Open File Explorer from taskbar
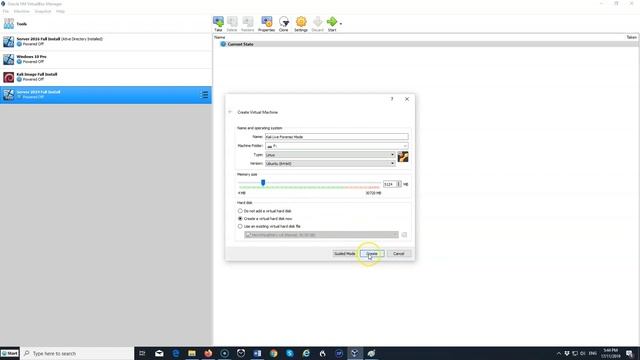 pyautogui.click(x=192, y=353)
